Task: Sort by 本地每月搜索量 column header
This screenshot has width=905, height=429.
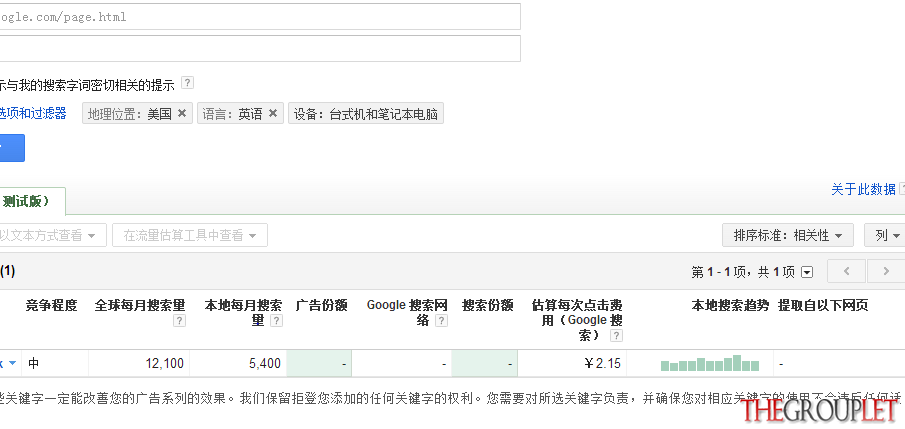Action: click(243, 312)
